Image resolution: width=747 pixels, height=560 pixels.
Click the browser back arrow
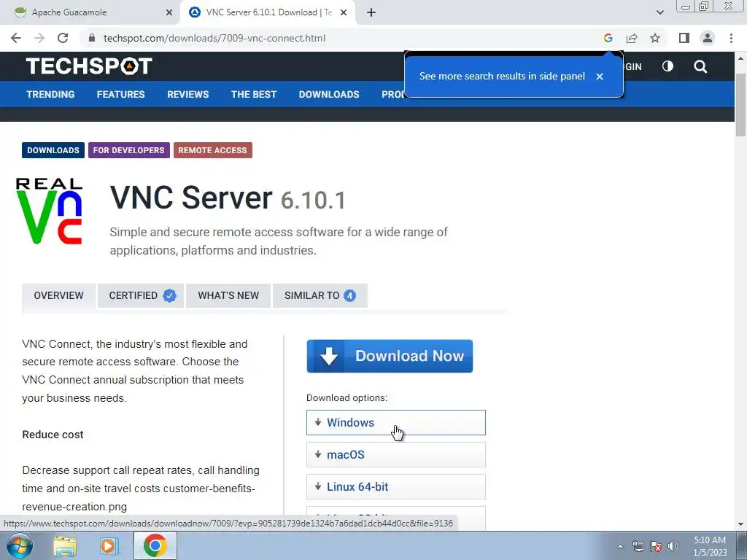pos(16,38)
